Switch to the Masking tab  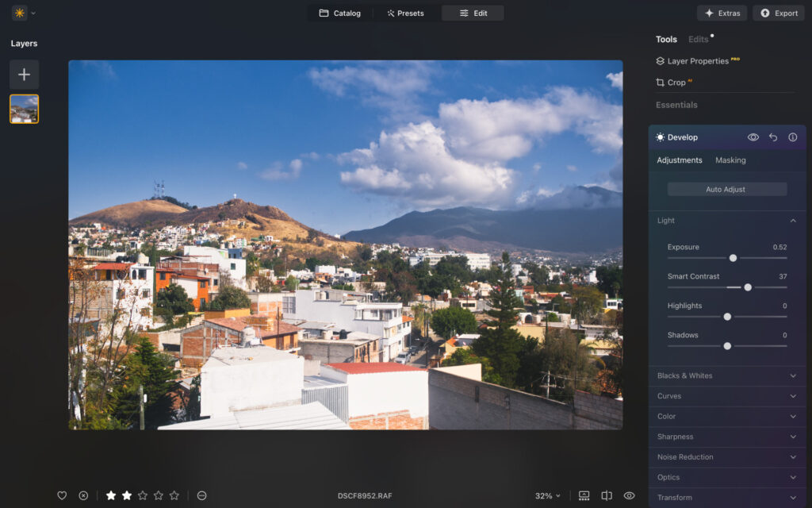[730, 160]
